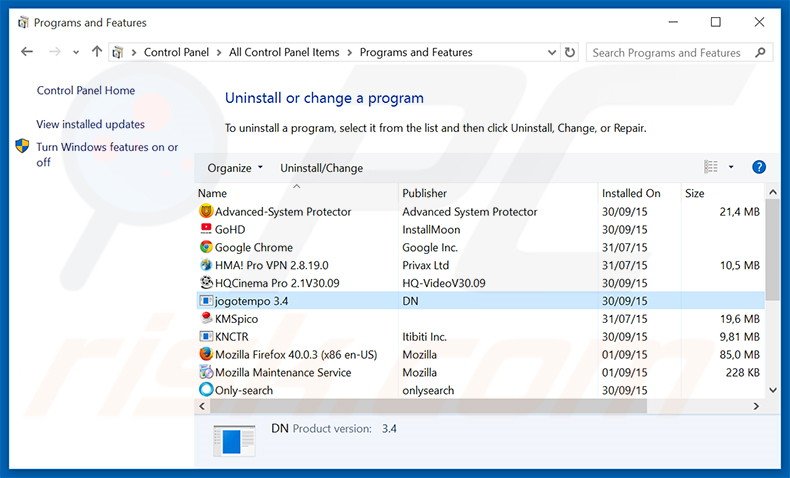
Task: Click the horizontal scrollbar left arrow
Action: (202, 406)
